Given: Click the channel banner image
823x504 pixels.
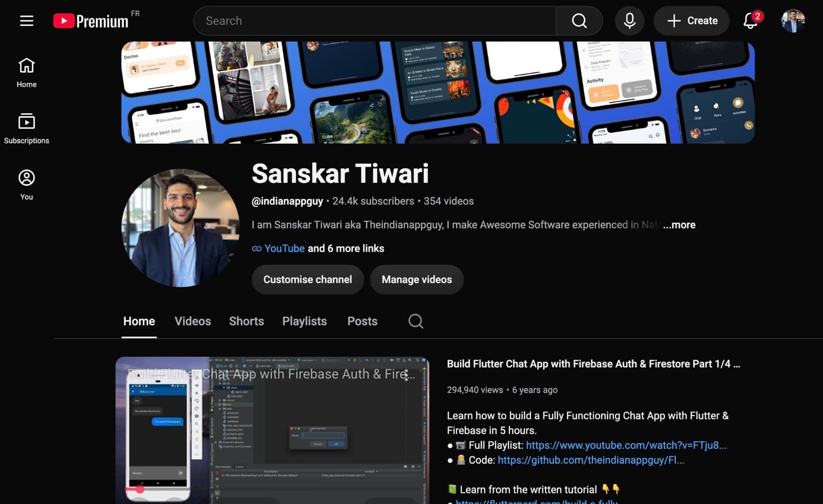Looking at the screenshot, I should click(438, 93).
